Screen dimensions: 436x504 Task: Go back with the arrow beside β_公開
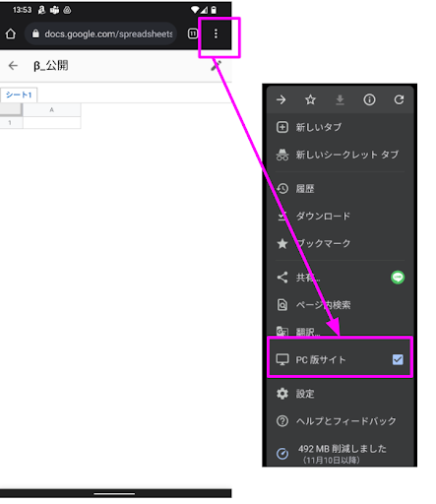tap(13, 66)
